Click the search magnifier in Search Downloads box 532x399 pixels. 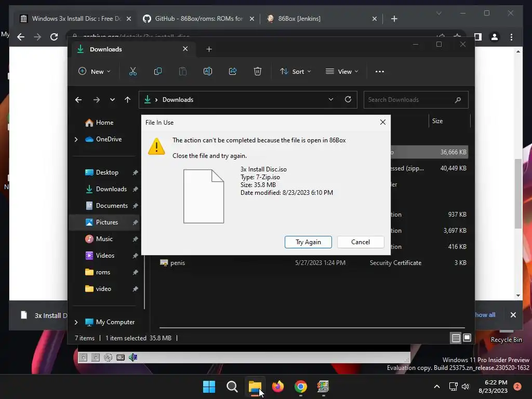click(458, 100)
